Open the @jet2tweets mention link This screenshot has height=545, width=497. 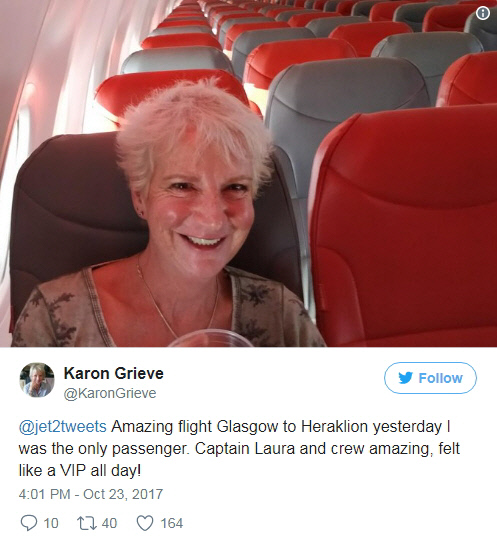(63, 426)
